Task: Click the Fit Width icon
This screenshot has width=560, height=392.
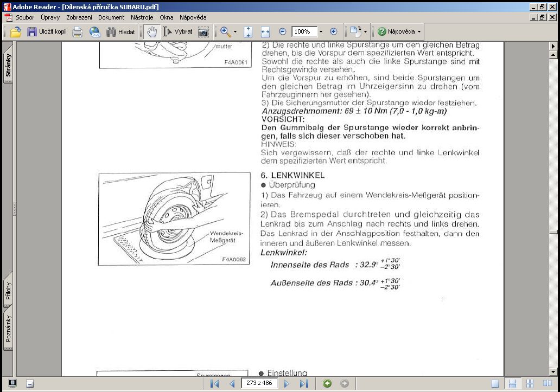Action: (265, 32)
